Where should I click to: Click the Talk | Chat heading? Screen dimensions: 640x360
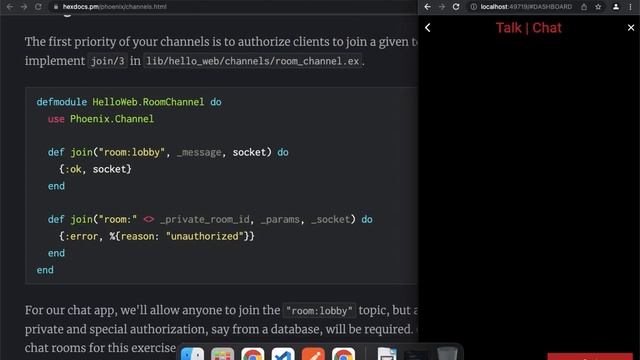[x=529, y=28]
